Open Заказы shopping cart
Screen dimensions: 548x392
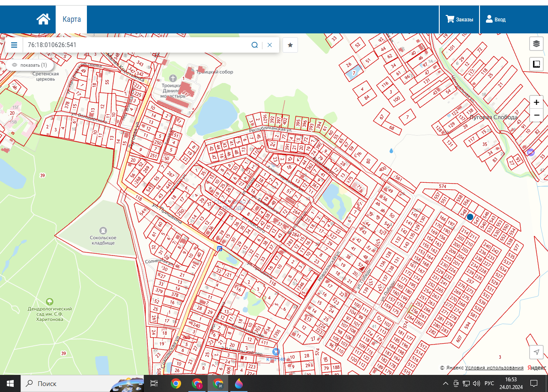click(459, 19)
